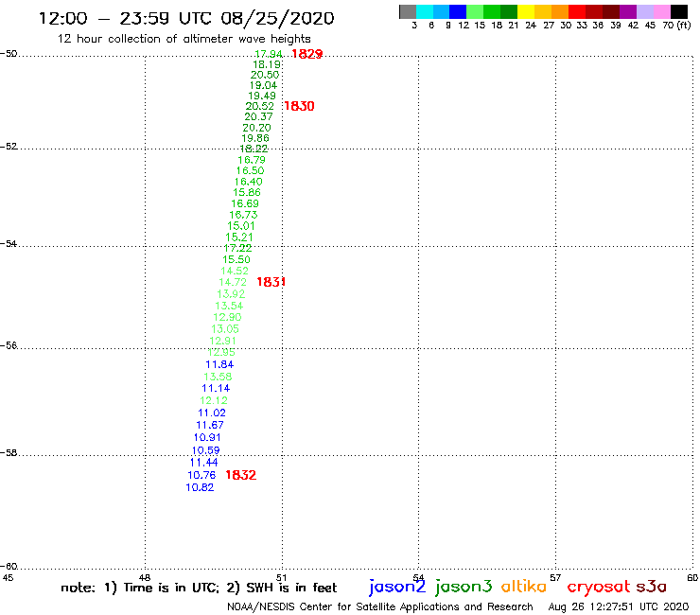
Task: Click the wave height value 19.86
Action: 255,138
